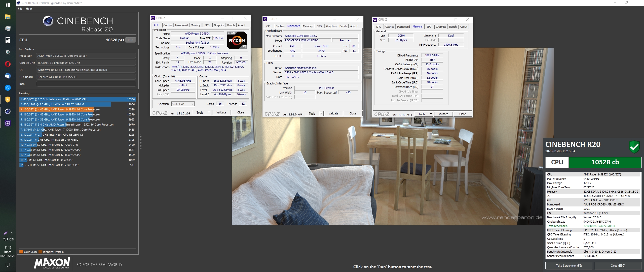
Task: Select ranking row Intel Xeon Platinum 8168
Action: [78, 99]
